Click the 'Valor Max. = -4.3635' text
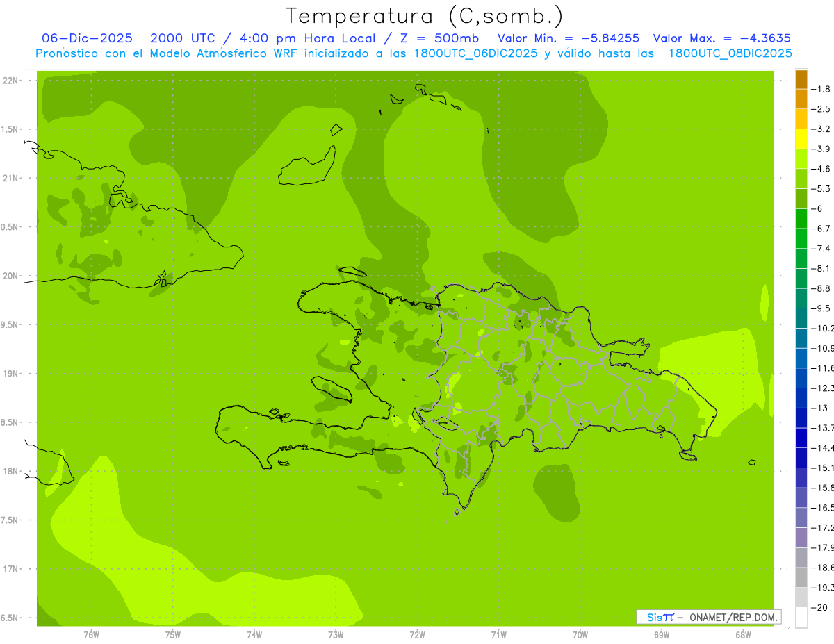This screenshot has height=644, width=834. tap(721, 38)
